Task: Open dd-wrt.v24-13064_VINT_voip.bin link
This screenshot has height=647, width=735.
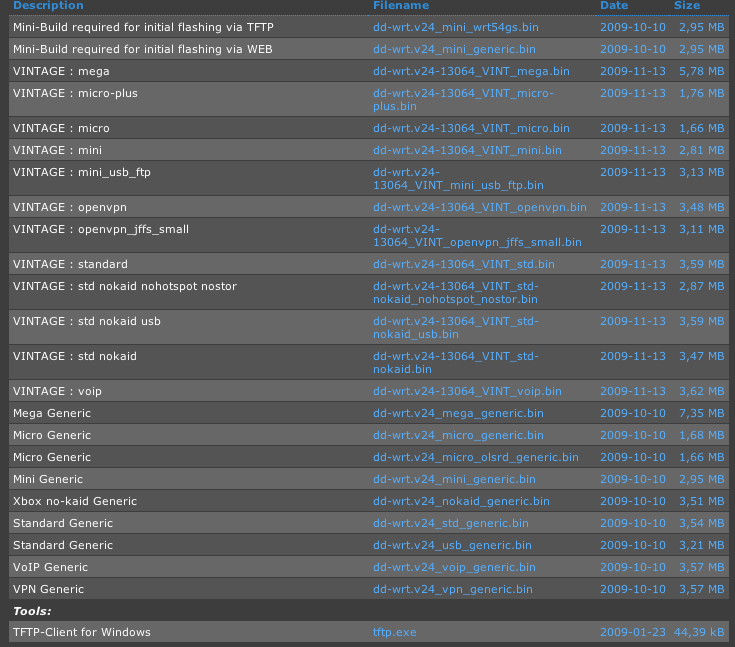Action: (467, 391)
